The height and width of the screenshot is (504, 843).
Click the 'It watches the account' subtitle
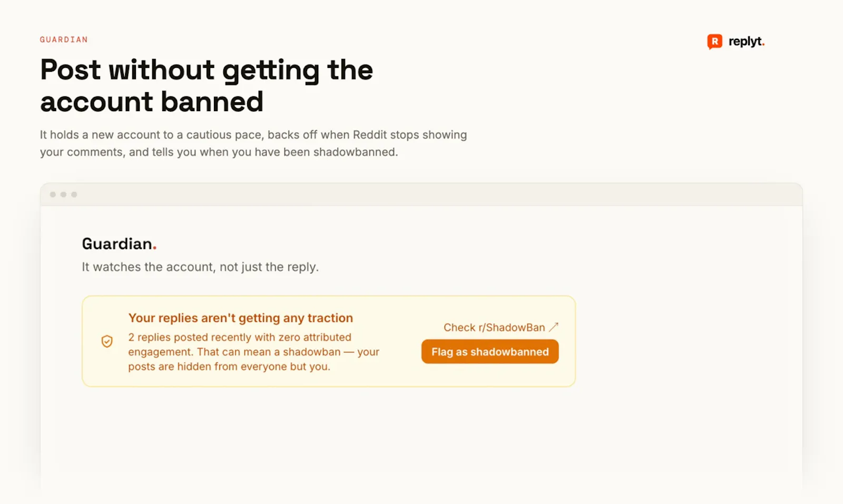[x=200, y=267]
